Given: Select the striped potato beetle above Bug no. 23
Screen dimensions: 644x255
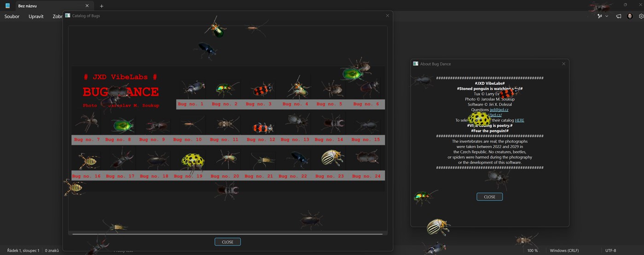Looking at the screenshot, I should click(x=332, y=158).
